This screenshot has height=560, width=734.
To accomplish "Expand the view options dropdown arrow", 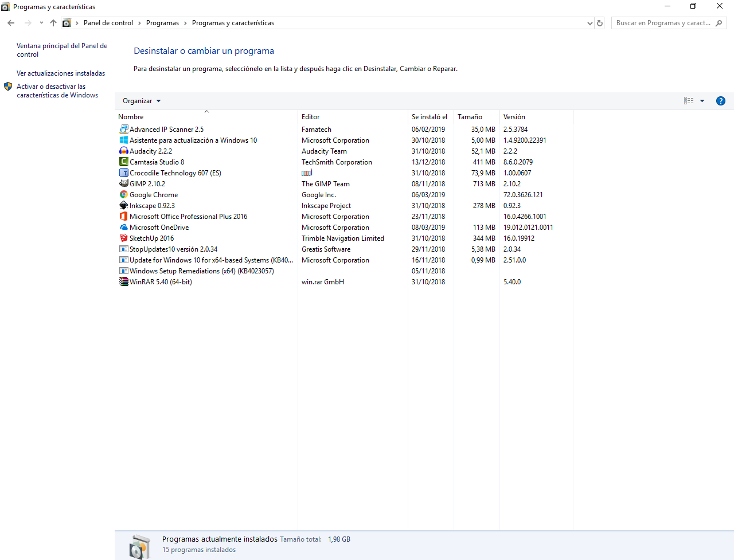I will pos(702,101).
